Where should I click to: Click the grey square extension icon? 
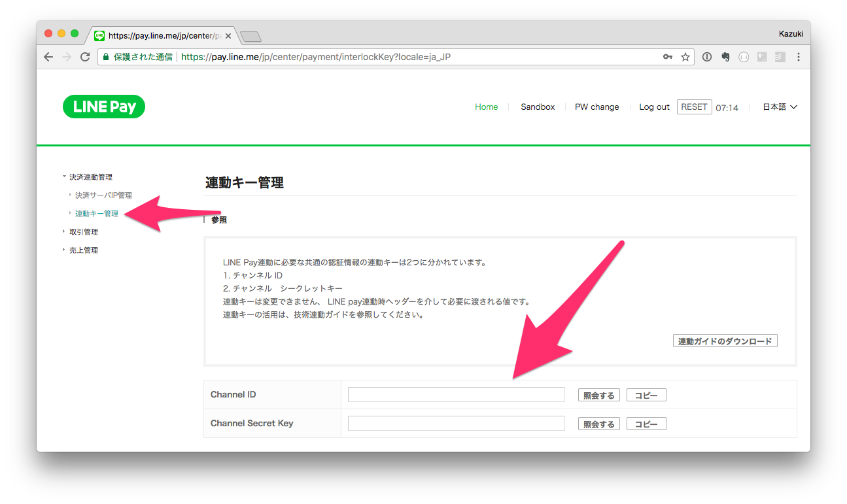click(762, 57)
